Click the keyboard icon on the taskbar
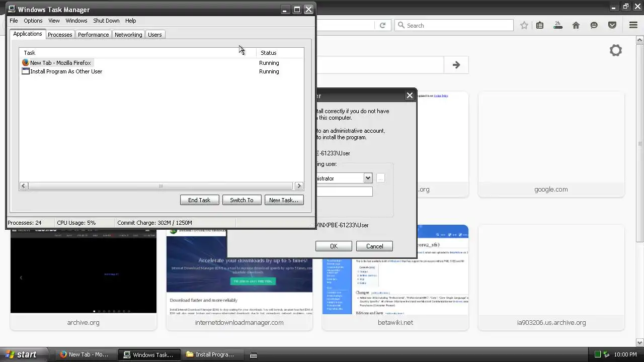644x362 pixels. 254,355
